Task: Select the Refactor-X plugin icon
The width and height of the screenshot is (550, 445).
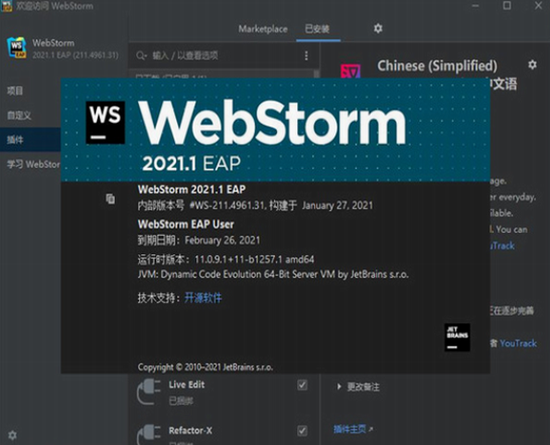Action: coord(149,434)
